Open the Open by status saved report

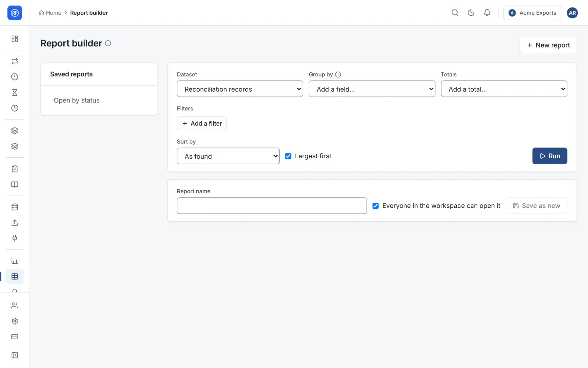click(99, 100)
